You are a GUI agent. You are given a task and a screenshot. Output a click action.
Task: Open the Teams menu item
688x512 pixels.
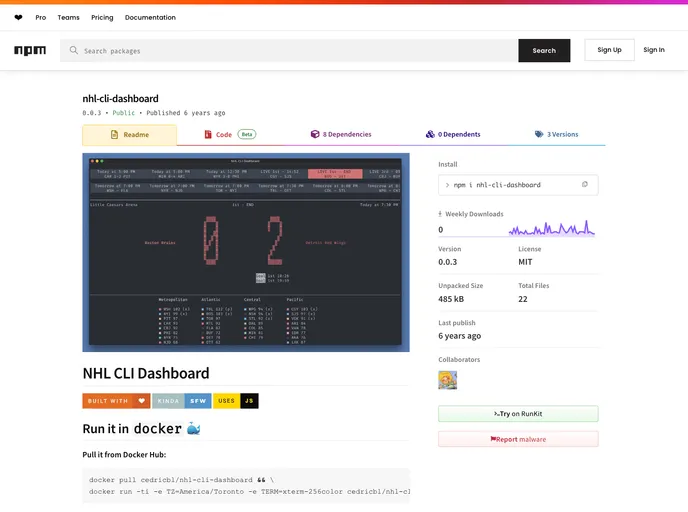[x=68, y=18]
